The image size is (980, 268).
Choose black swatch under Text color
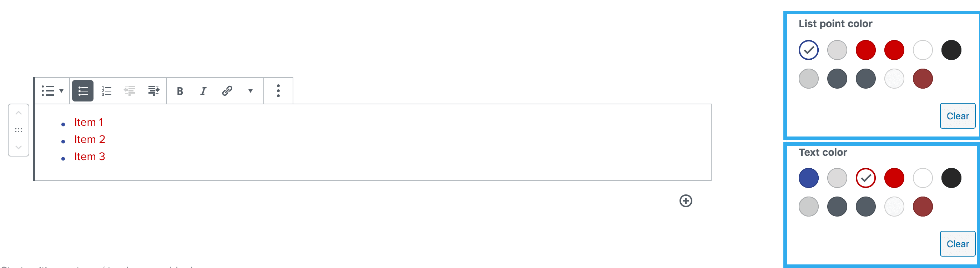[x=951, y=178]
